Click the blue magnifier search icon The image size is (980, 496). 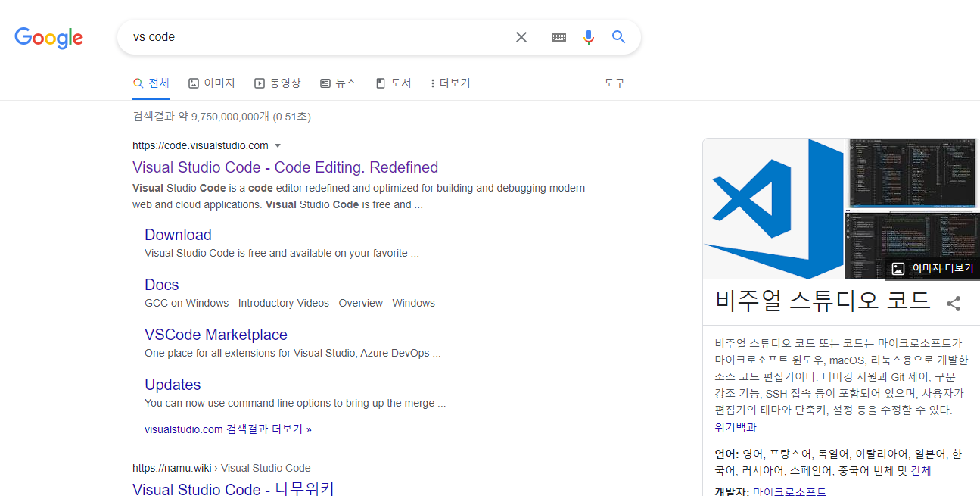[619, 37]
